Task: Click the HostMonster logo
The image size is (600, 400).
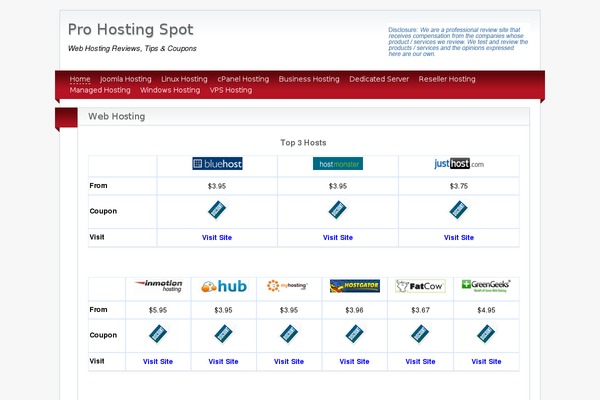Action: 338,164
